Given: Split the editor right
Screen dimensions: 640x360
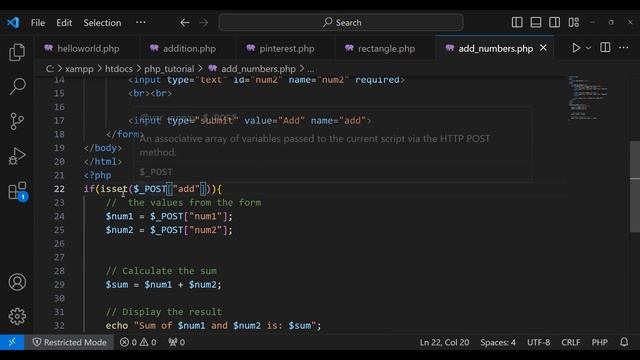Looking at the screenshot, I should (605, 47).
